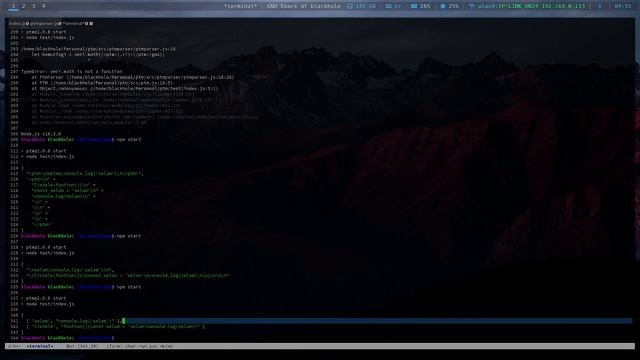
Task: Click the *terminal* buffer name in the mode line
Action: (40, 346)
